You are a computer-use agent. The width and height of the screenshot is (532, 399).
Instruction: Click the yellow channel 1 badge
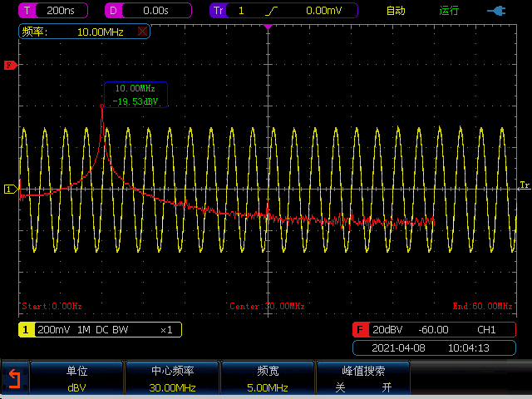[26, 329]
